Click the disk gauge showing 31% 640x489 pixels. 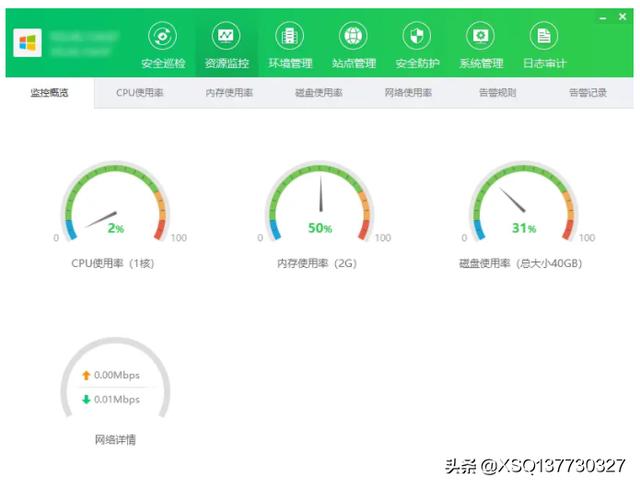tap(524, 202)
